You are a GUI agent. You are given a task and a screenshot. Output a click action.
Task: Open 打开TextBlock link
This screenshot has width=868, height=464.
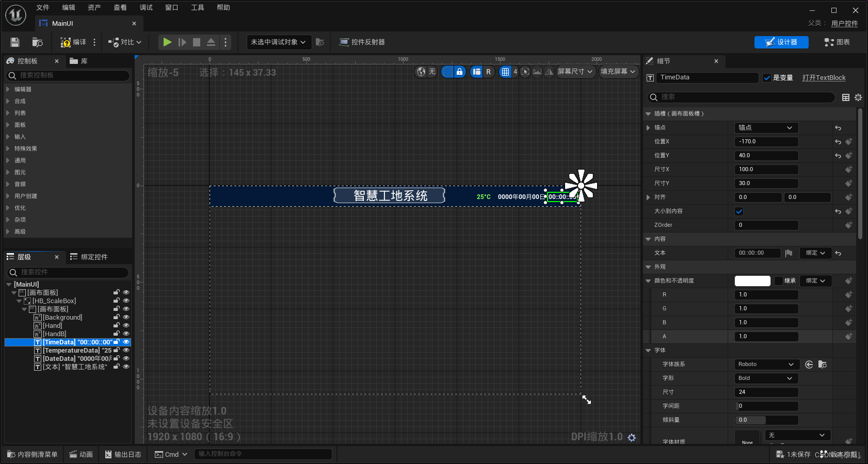point(824,78)
